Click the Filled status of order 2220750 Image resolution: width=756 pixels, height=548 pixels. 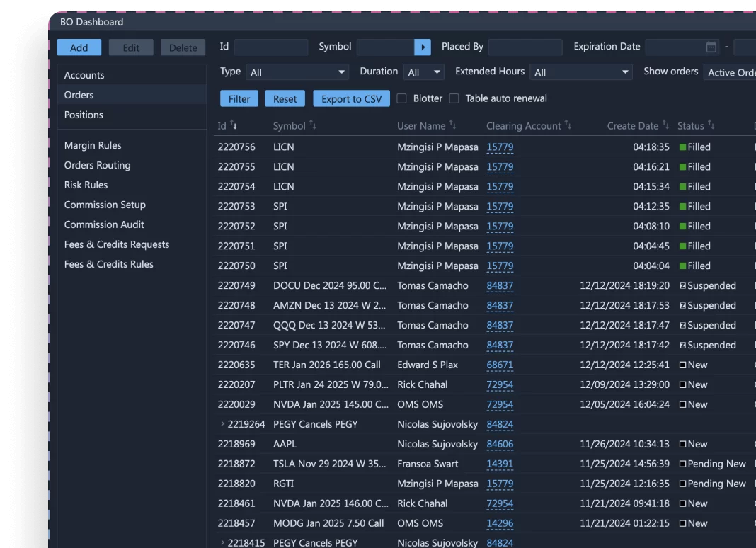[694, 266]
